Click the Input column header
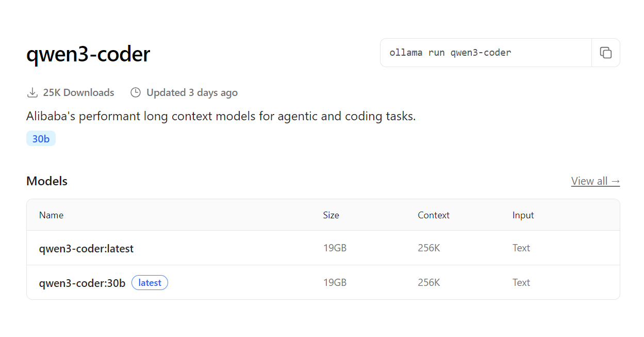This screenshot has width=644, height=337. pos(523,215)
